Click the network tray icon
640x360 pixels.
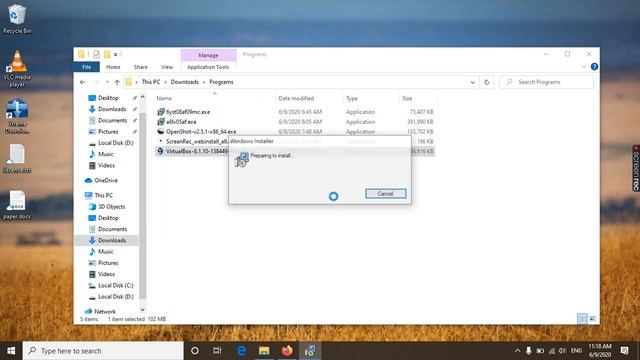click(551, 351)
